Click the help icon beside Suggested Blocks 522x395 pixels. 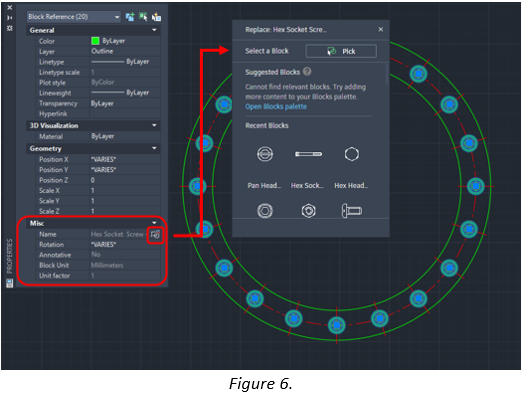(x=307, y=71)
